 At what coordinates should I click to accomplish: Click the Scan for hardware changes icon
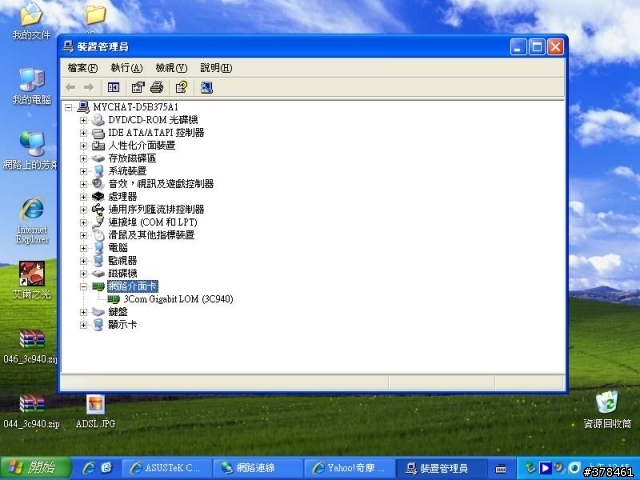207,87
